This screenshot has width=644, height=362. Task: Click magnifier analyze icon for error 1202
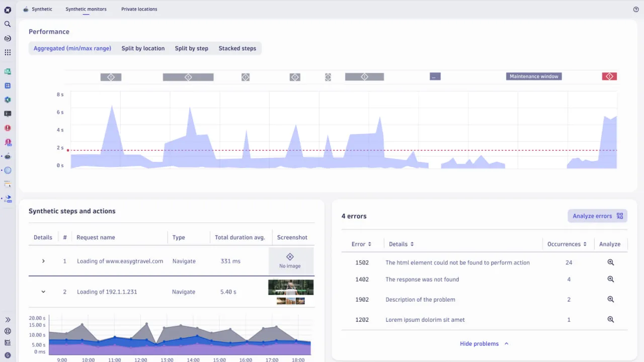[610, 320]
